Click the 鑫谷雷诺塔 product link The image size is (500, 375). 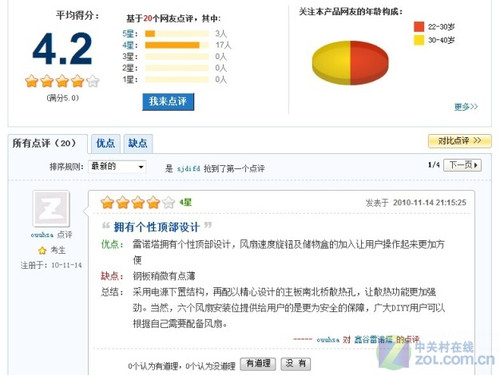pos(373,340)
